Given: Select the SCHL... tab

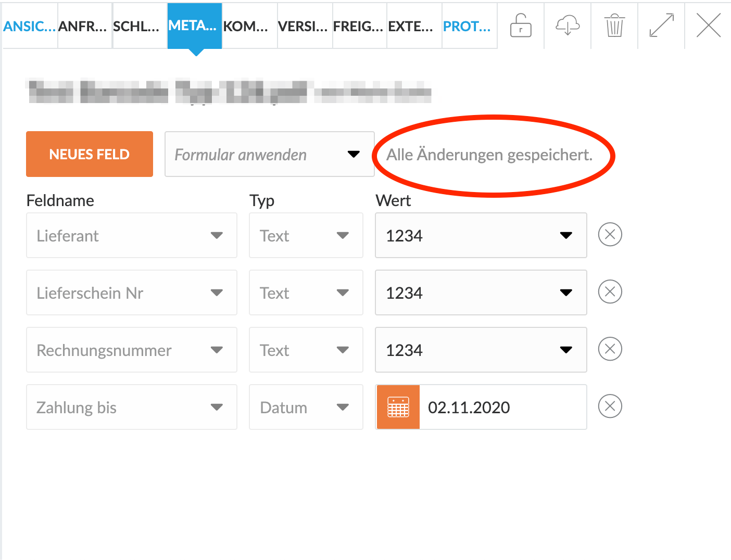Looking at the screenshot, I should point(140,26).
